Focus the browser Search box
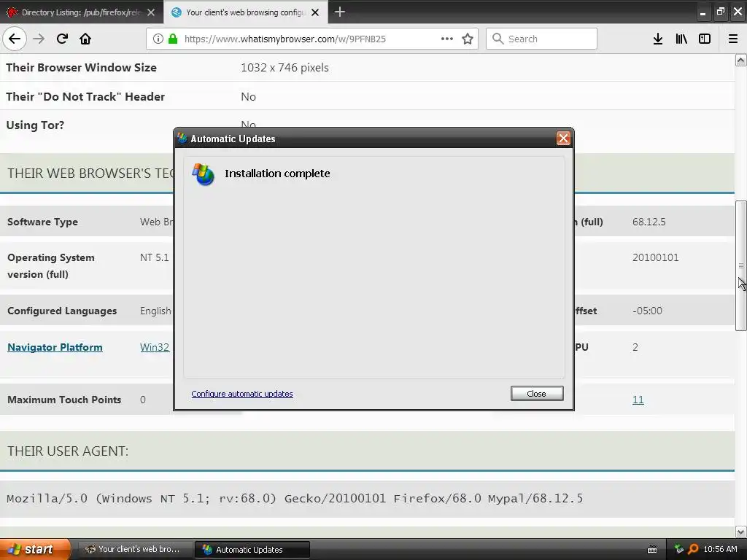 click(x=541, y=39)
